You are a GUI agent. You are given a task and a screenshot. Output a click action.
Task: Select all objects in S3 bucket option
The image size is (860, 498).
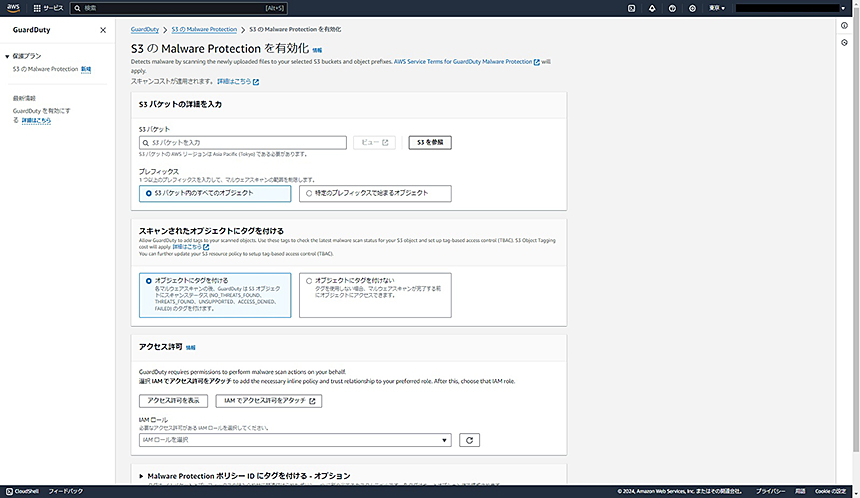[215, 194]
